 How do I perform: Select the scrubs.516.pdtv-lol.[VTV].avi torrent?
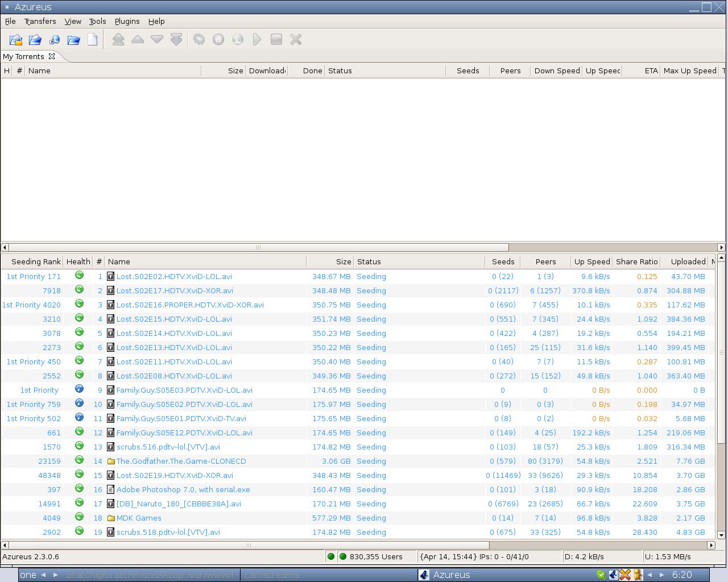(358, 447)
